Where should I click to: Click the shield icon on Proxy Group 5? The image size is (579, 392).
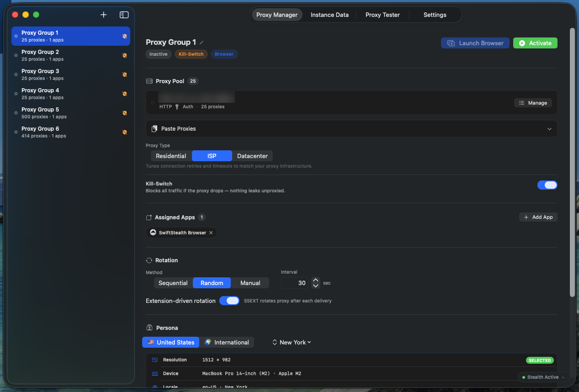[124, 113]
